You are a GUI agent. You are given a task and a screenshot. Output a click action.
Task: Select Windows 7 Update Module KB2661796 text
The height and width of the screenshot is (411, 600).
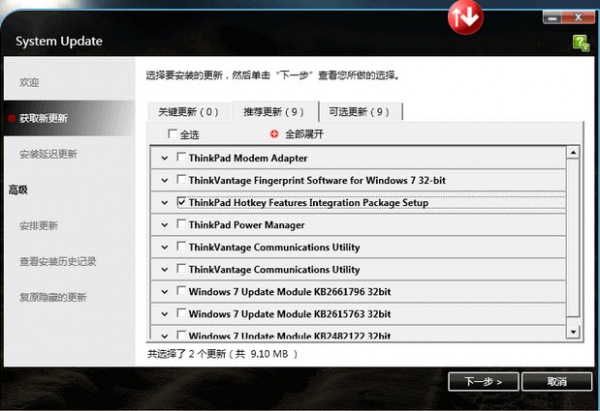pyautogui.click(x=290, y=292)
